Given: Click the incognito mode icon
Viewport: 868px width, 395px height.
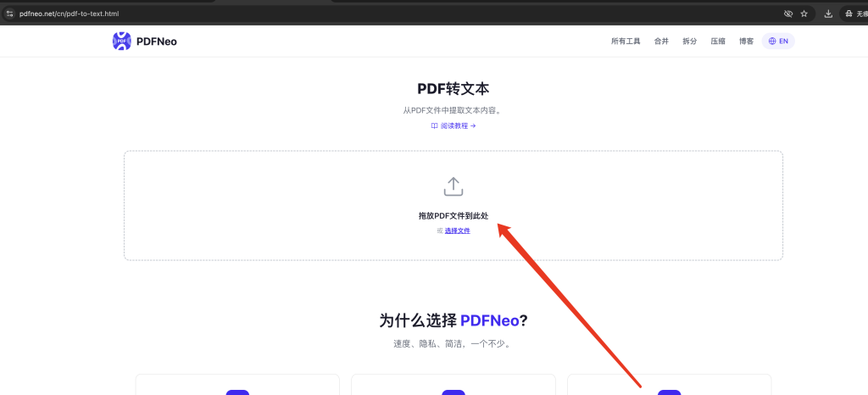Looking at the screenshot, I should click(x=849, y=14).
